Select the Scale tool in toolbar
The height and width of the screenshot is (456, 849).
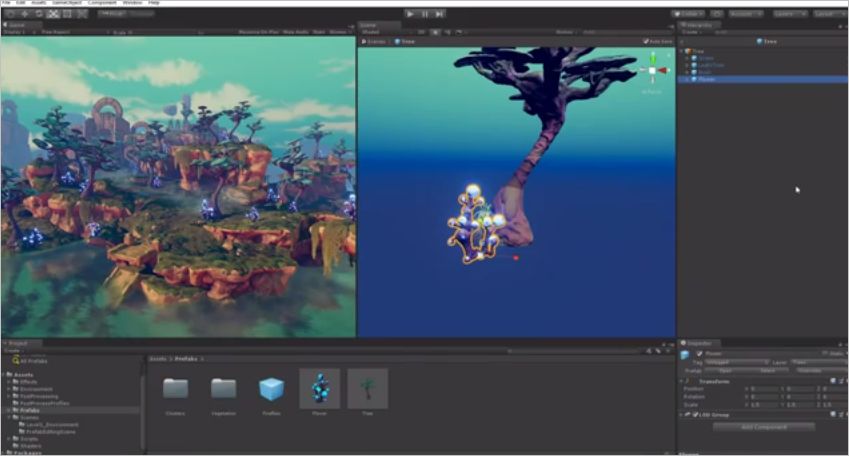(53, 14)
